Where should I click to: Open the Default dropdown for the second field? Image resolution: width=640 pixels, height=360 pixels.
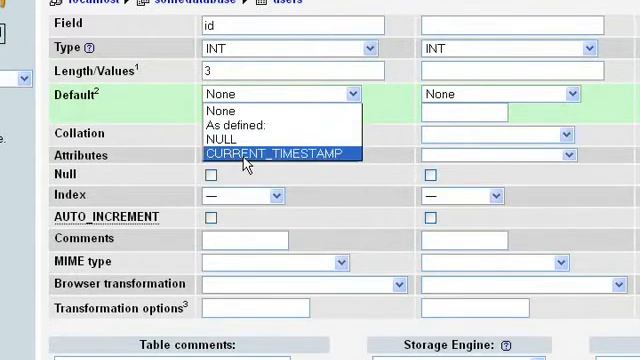point(501,94)
